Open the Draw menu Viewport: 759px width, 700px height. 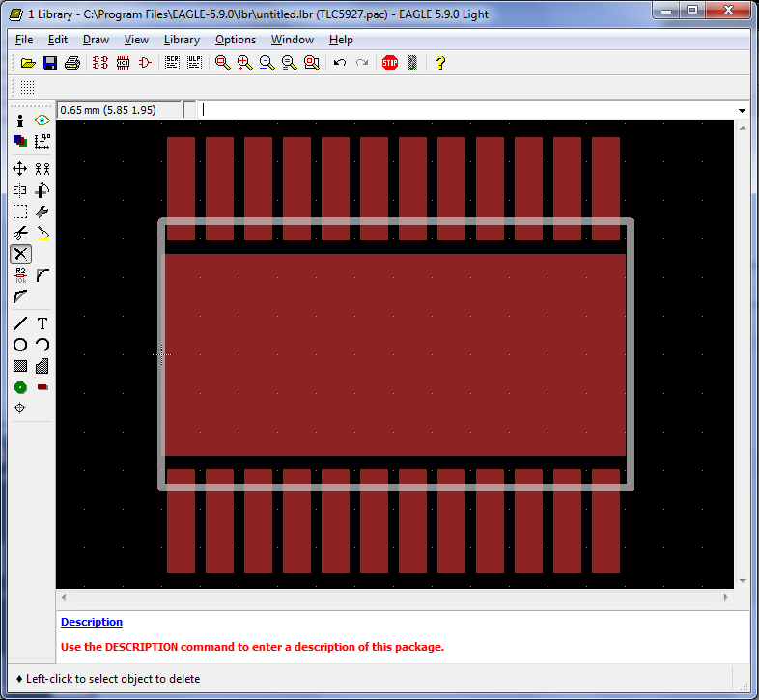[96, 40]
